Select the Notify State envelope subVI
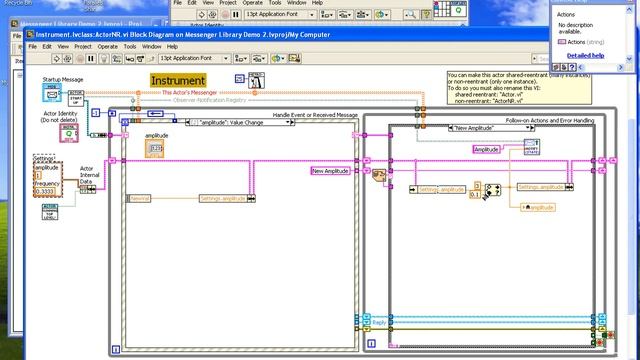Viewport: 640px width, 360px height. (531, 147)
